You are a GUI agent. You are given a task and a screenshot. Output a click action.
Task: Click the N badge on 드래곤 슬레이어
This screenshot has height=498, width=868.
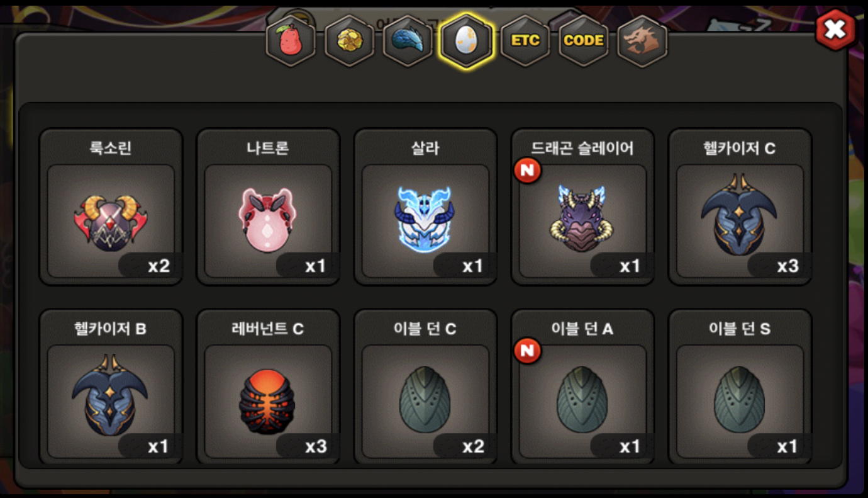tap(528, 171)
